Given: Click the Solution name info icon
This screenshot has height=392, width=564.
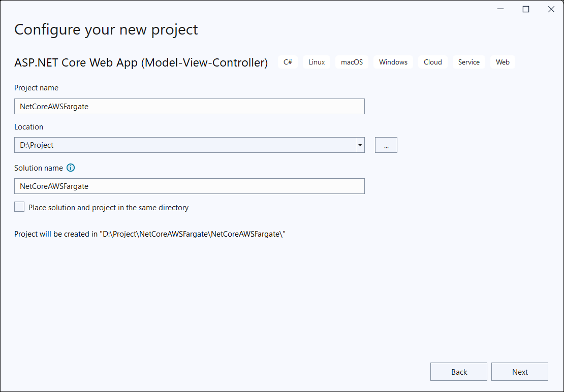Looking at the screenshot, I should pyautogui.click(x=71, y=168).
